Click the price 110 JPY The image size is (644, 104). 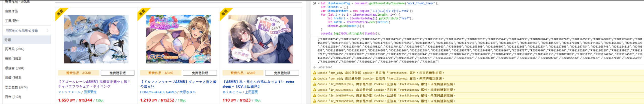tap(229, 100)
